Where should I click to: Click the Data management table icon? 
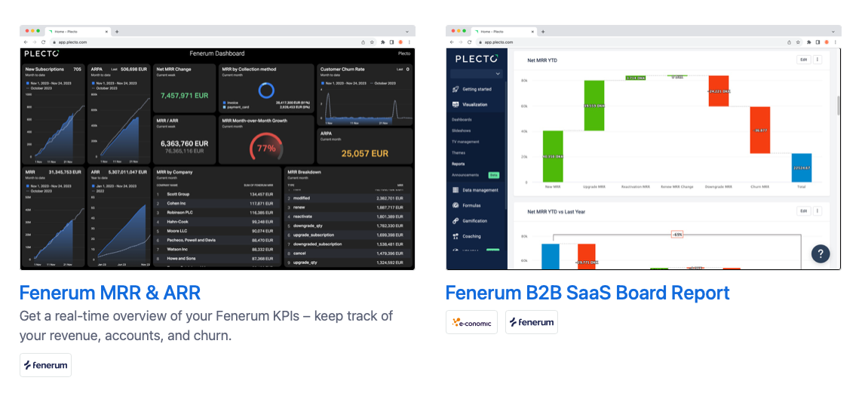click(x=455, y=190)
